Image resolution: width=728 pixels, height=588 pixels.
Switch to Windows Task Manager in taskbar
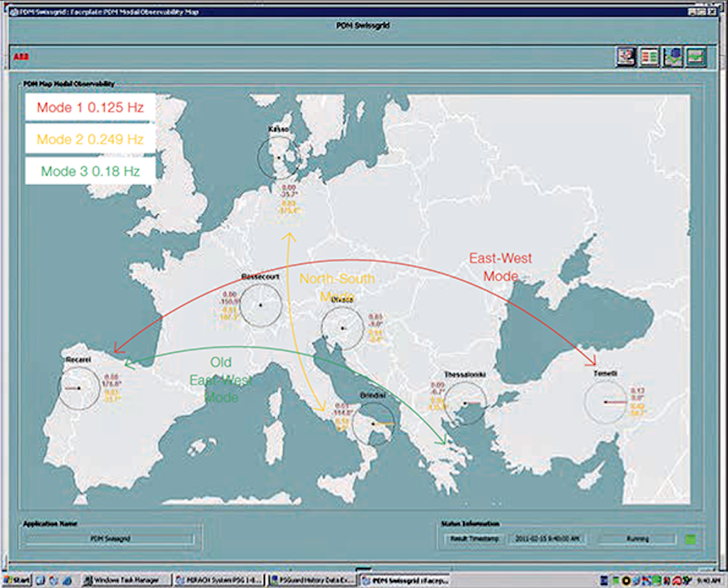coord(125,580)
